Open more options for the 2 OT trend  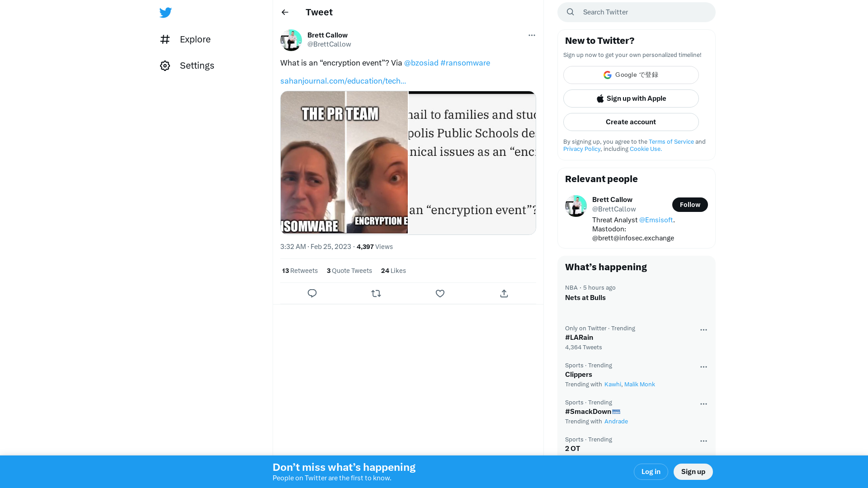point(703,441)
